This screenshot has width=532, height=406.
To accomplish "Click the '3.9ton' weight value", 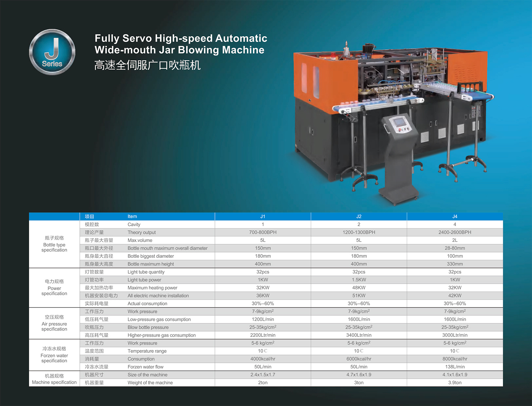I will tap(455, 383).
